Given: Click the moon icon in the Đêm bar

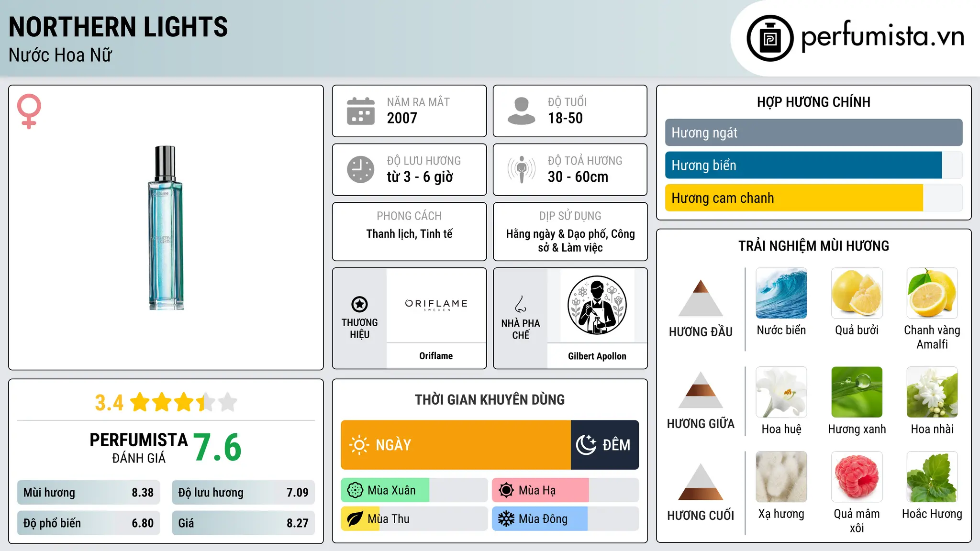Looking at the screenshot, I should (x=586, y=445).
